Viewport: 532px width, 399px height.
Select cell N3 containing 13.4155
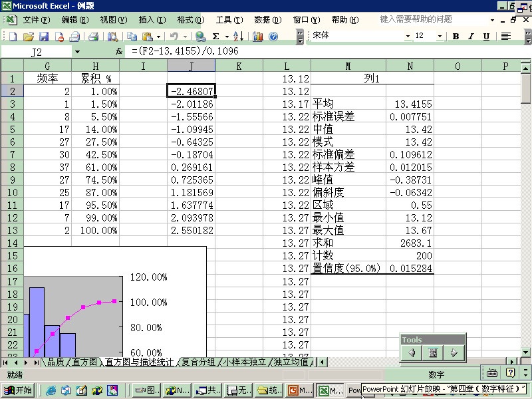(410, 104)
